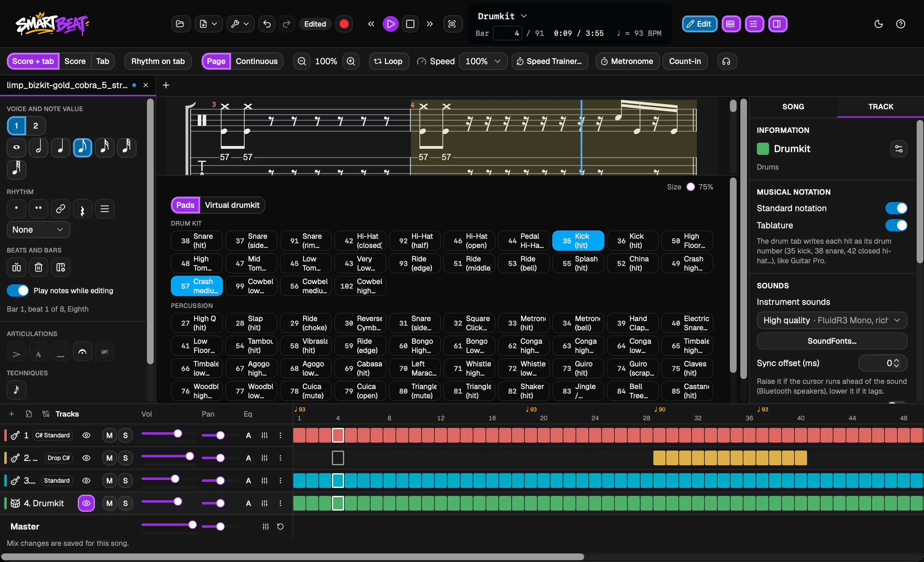
Task: Open help via question mark icon
Action: (x=900, y=24)
